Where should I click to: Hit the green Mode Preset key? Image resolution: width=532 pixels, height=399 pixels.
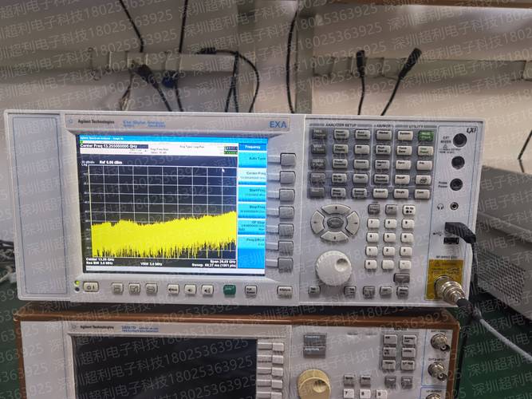tap(426, 136)
